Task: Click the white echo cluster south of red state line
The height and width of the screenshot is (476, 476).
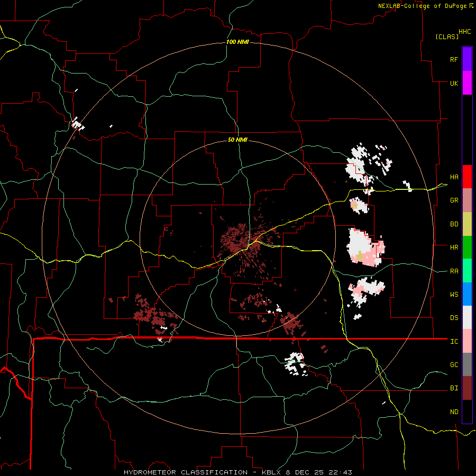Action: 295,364
